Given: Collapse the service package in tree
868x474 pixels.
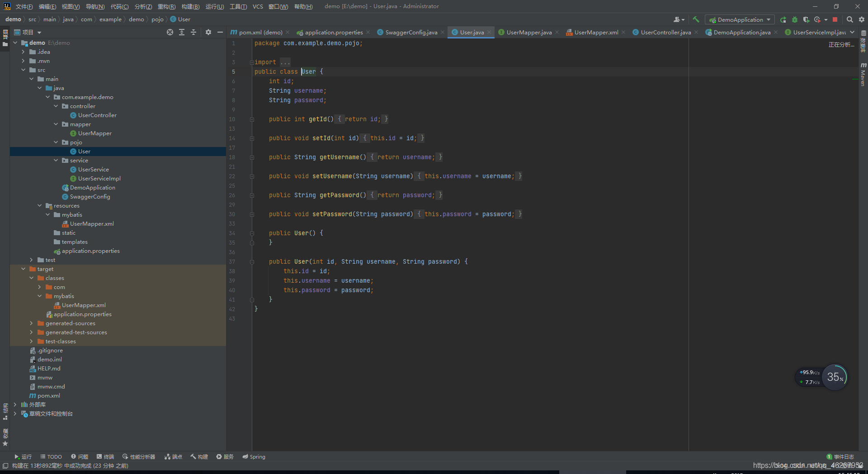Looking at the screenshot, I should click(x=56, y=161).
